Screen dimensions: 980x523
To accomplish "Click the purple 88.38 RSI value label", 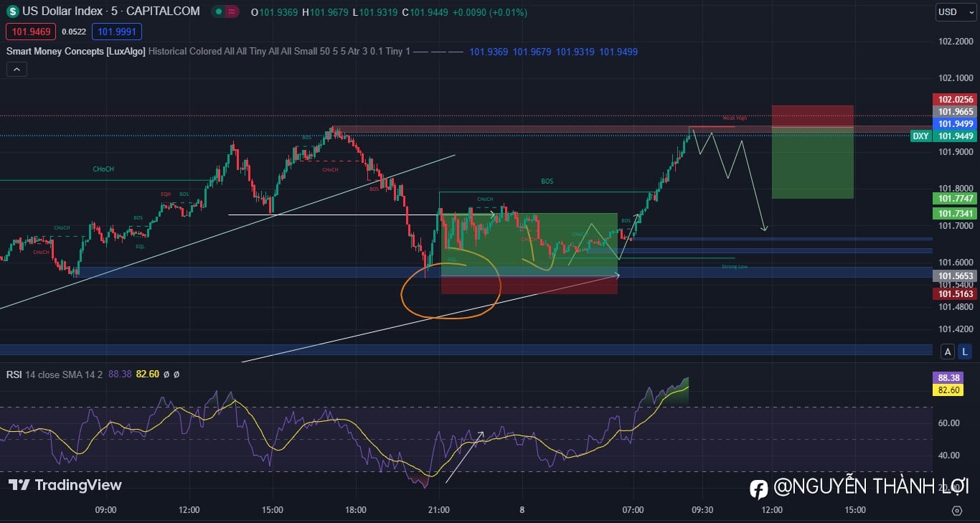I will pos(948,377).
